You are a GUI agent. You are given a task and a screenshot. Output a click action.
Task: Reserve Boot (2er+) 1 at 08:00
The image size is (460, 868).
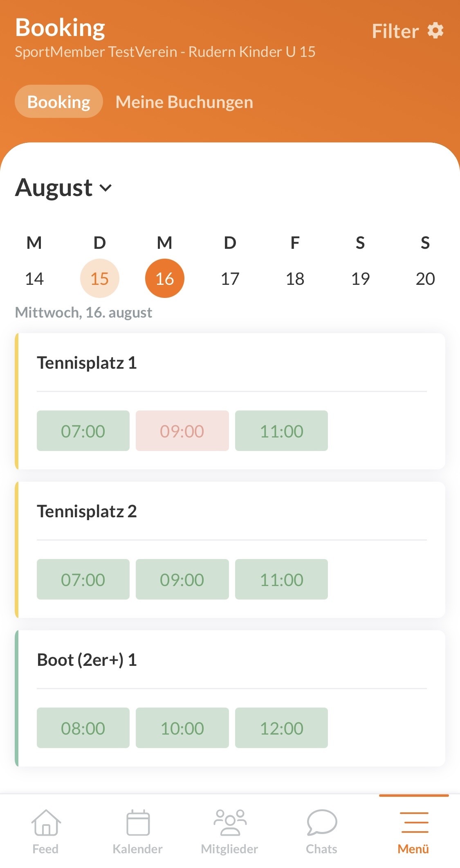click(83, 728)
